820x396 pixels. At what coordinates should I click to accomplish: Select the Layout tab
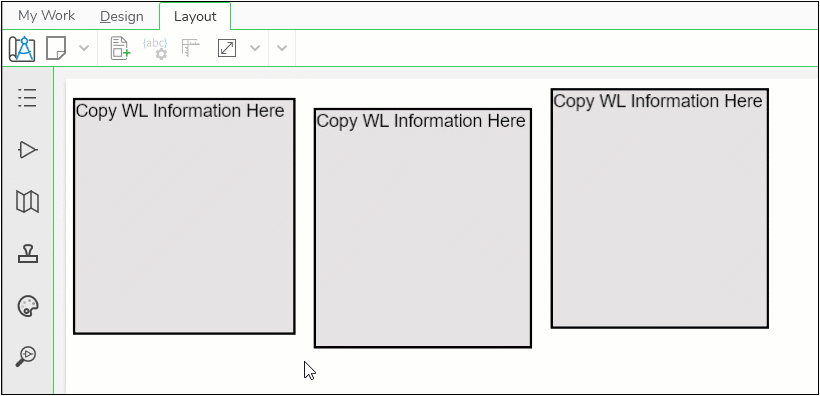(195, 17)
